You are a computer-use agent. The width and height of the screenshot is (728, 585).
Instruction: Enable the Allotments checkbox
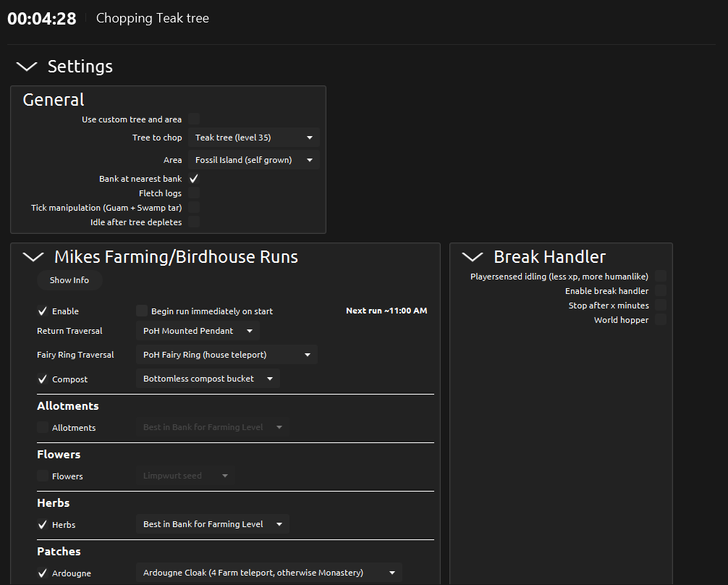[x=43, y=428]
